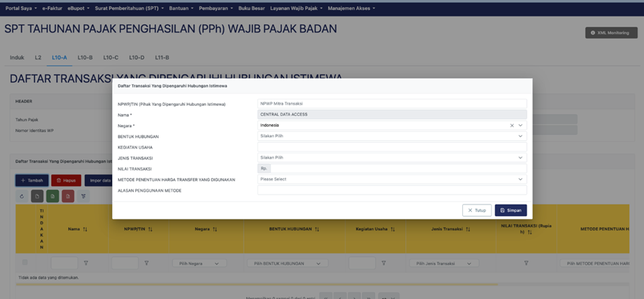Click the NILAI TRANSAKSI Rp. amount field
The image size is (644, 299).
pyautogui.click(x=398, y=169)
